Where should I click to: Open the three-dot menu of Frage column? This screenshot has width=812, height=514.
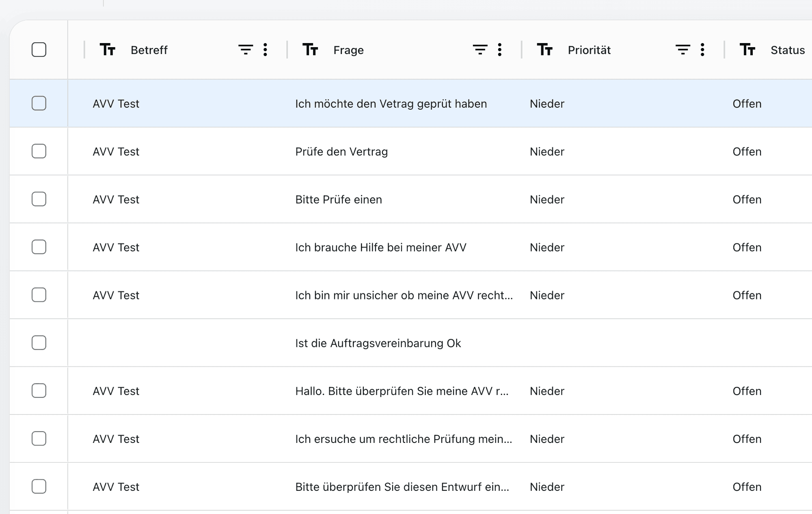500,50
